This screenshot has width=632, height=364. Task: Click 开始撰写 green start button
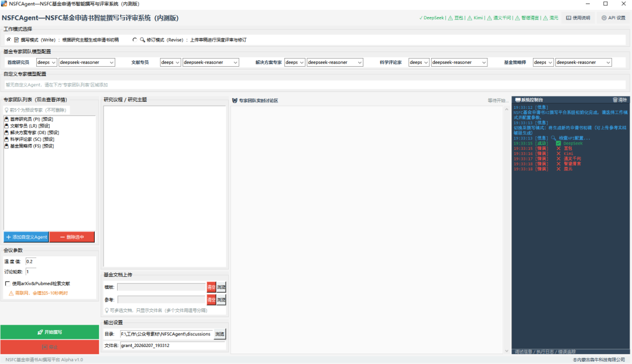point(50,332)
